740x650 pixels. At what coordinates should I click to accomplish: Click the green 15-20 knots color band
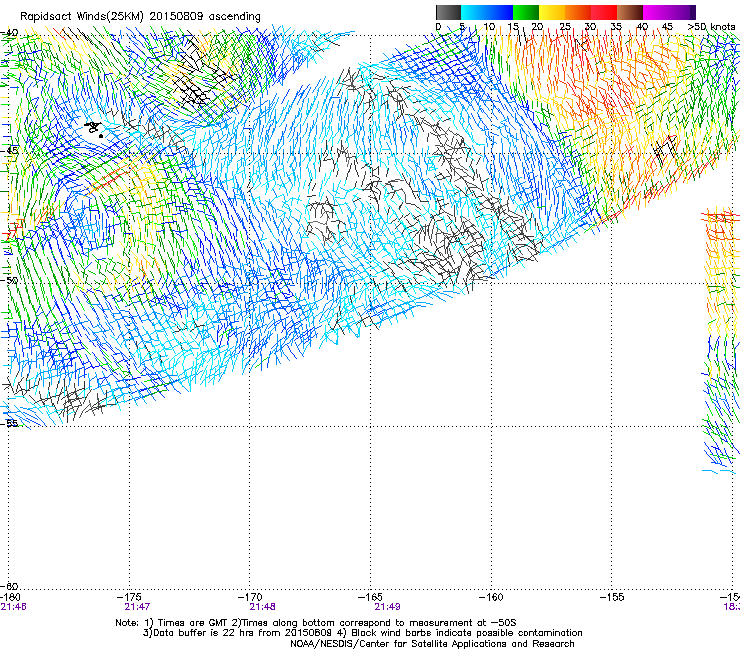pyautogui.click(x=526, y=12)
